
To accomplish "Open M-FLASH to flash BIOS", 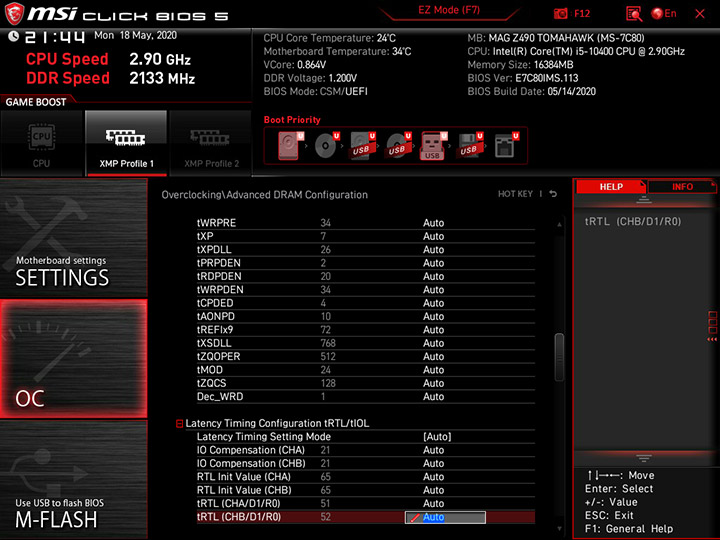I will click(74, 480).
